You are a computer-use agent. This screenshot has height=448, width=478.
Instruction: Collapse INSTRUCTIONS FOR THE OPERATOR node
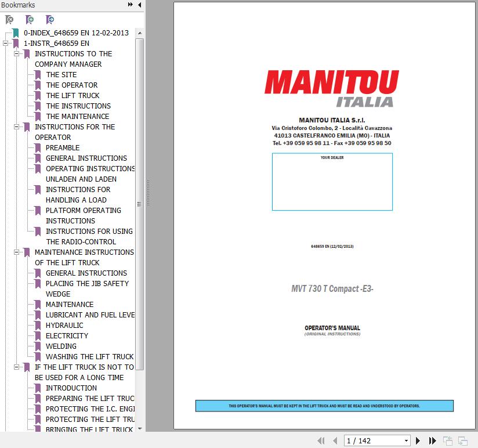click(x=17, y=127)
